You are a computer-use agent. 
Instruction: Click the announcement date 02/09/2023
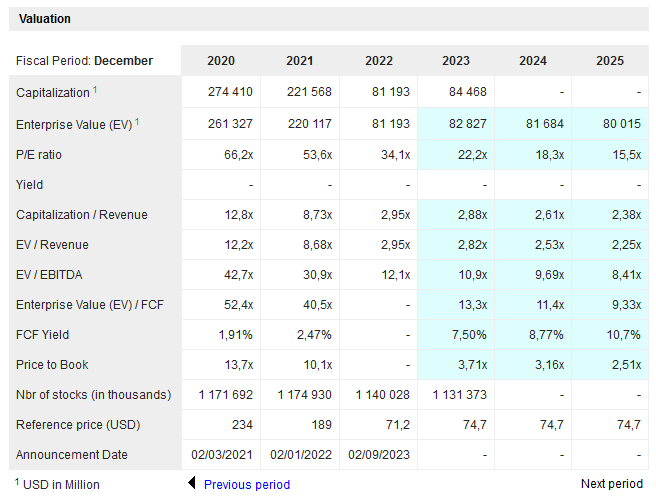pyautogui.click(x=378, y=455)
